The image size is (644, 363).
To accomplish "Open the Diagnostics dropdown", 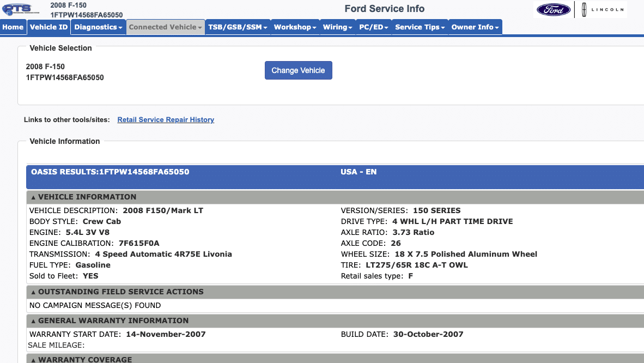I will 98,27.
